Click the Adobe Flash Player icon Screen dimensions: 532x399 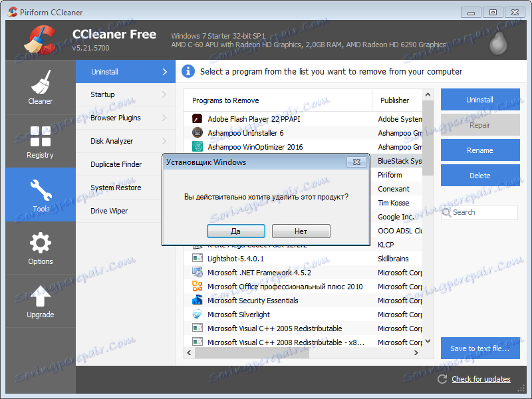pyautogui.click(x=197, y=119)
